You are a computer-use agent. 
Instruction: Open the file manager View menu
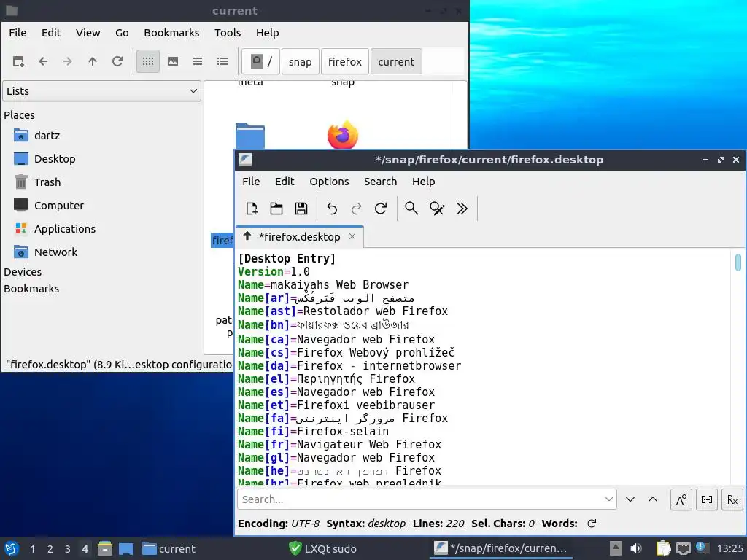[x=88, y=33]
